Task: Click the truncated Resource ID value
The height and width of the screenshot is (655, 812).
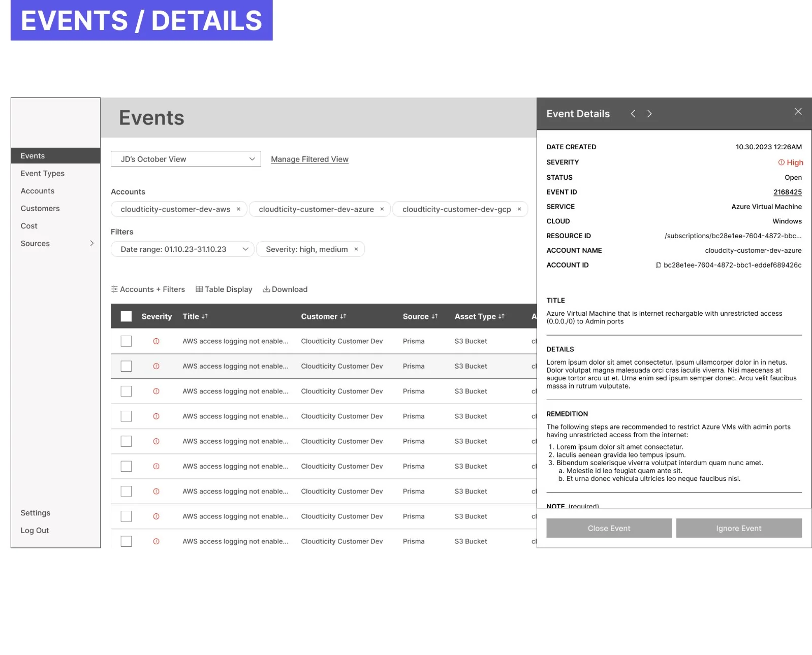Action: [x=733, y=236]
